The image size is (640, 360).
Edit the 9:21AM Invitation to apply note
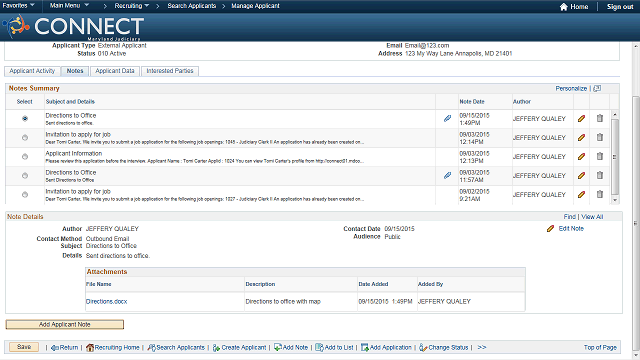click(x=581, y=195)
